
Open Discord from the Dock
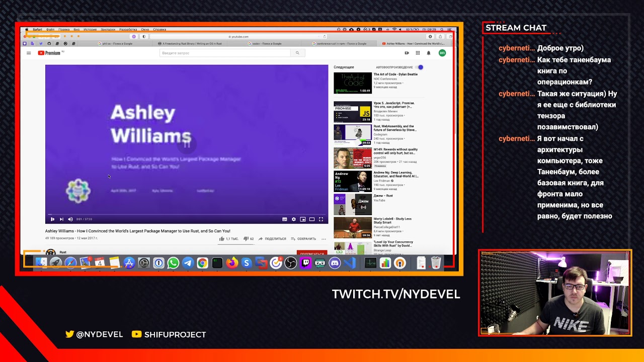[x=335, y=262]
